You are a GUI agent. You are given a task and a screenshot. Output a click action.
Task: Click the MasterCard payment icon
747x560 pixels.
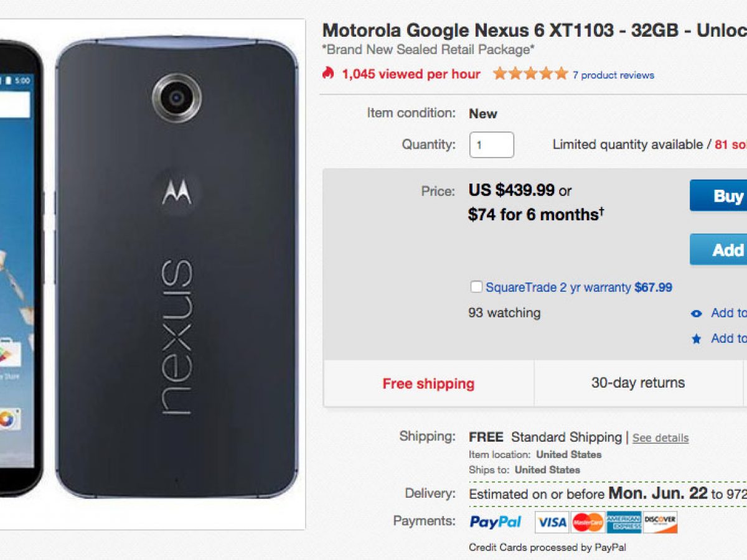[x=588, y=523]
